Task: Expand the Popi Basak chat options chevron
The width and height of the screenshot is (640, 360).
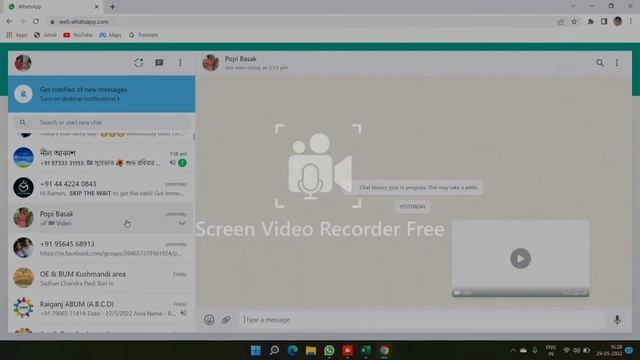Action: coord(182,223)
